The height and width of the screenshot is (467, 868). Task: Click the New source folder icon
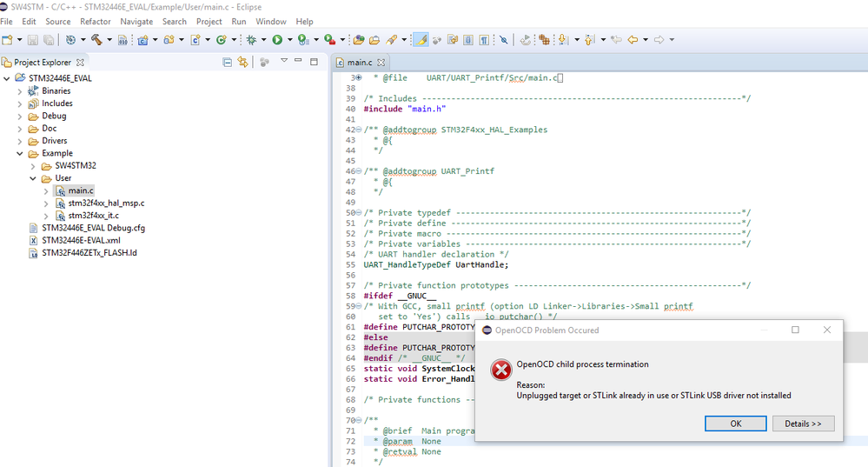[x=169, y=40]
